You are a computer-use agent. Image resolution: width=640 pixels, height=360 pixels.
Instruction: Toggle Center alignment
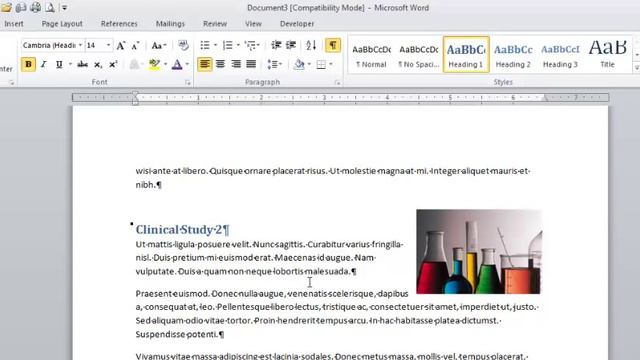click(x=220, y=64)
